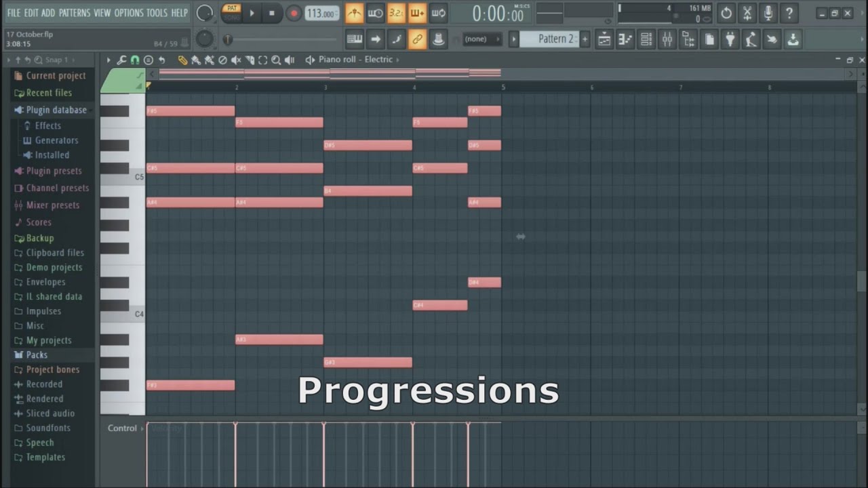Toggle step editing mode arrow
Screen dimensions: 868x488
375,39
